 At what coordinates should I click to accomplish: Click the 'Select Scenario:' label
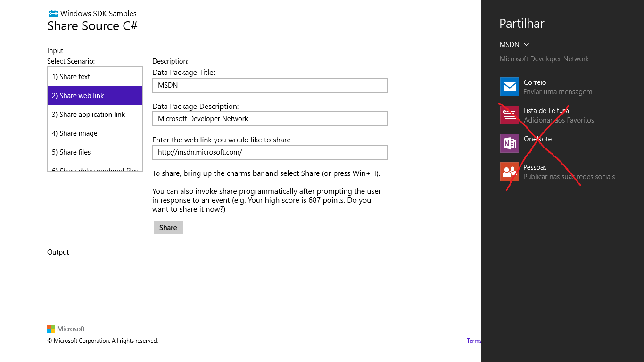click(71, 61)
